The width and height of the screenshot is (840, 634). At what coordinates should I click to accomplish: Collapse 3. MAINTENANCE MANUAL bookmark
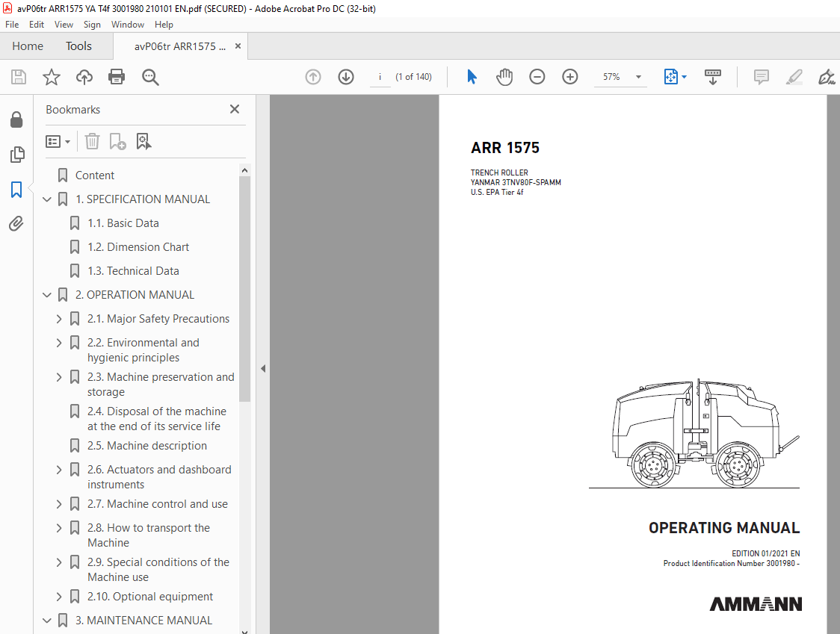click(47, 621)
